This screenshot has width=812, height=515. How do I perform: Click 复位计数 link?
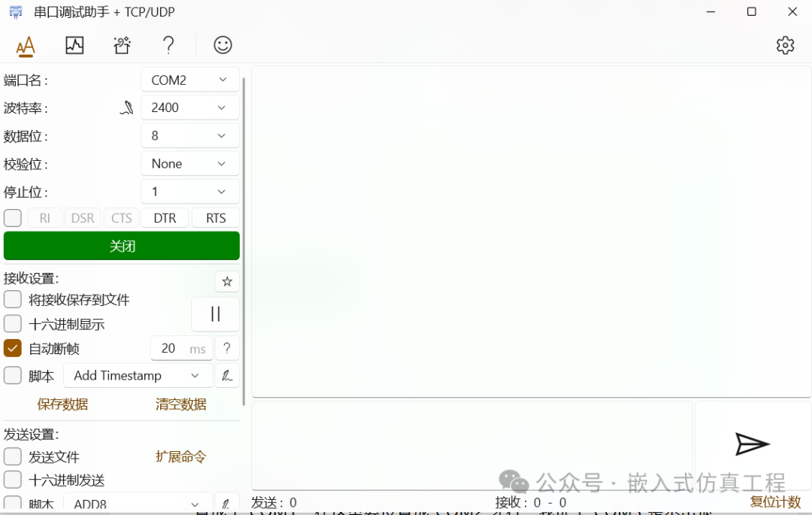(x=775, y=502)
